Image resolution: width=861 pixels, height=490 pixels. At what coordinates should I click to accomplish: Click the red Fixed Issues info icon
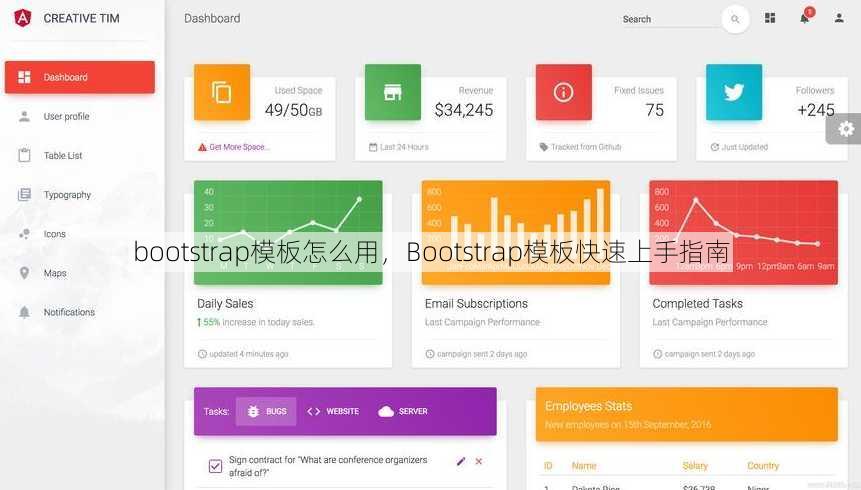point(563,92)
